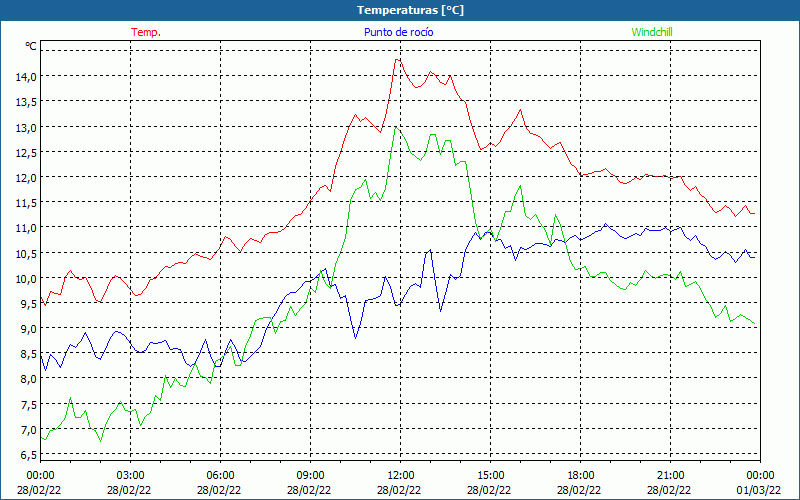Click the blue 'Punto de rocío' legend label
Screen dimensions: 800x500
398,32
